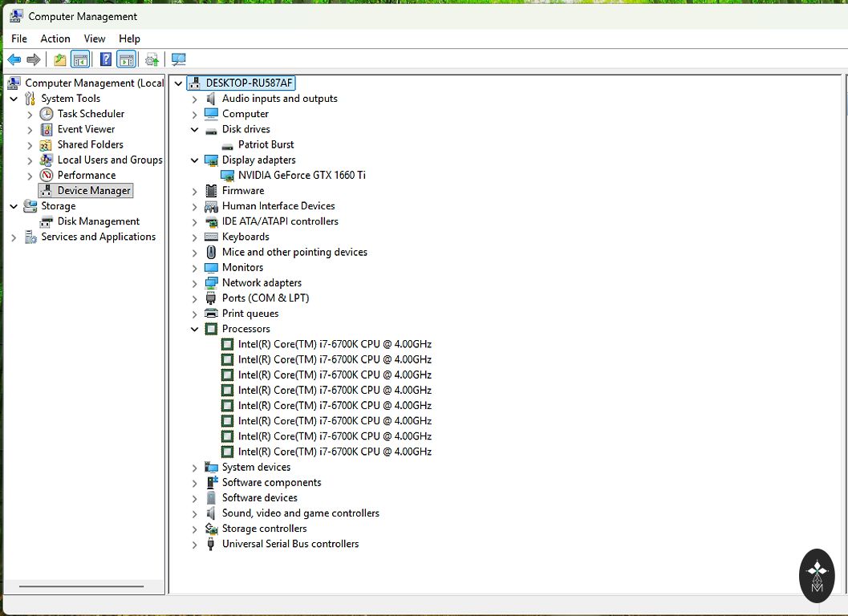848x616 pixels.
Task: Open the Action menu
Action: [x=55, y=38]
